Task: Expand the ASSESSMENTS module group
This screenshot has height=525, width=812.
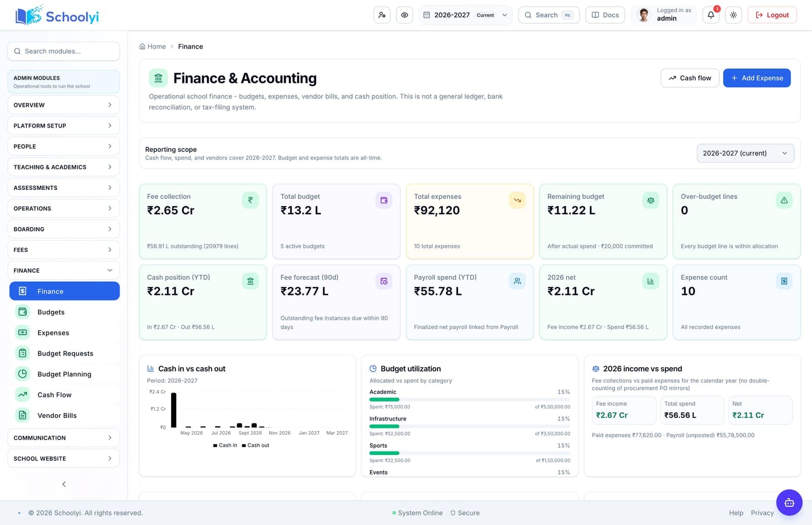Action: (63, 188)
